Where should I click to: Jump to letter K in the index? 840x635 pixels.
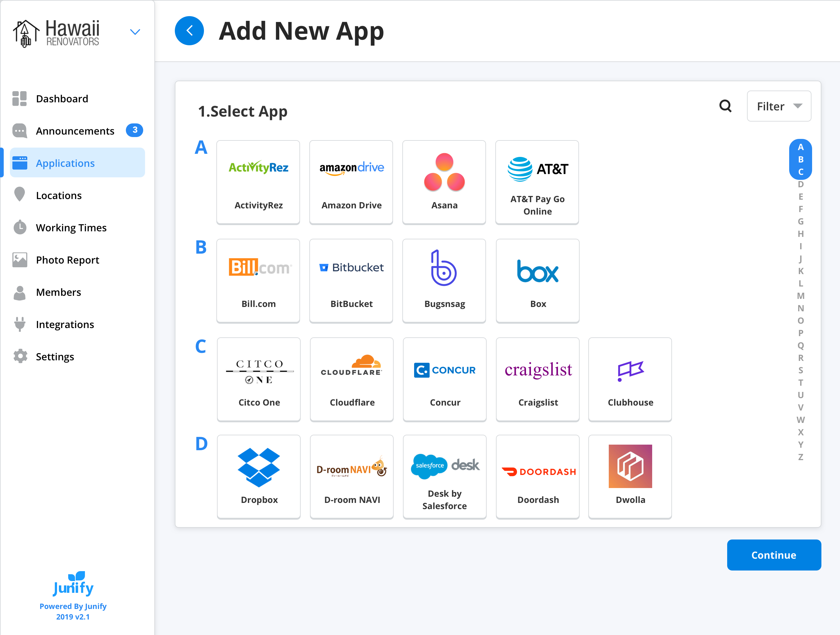(x=801, y=271)
